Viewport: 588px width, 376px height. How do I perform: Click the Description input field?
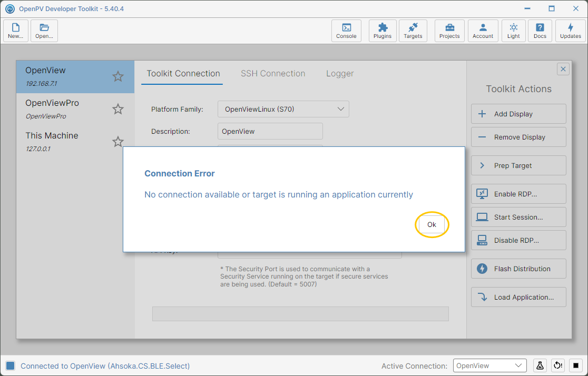pos(270,131)
